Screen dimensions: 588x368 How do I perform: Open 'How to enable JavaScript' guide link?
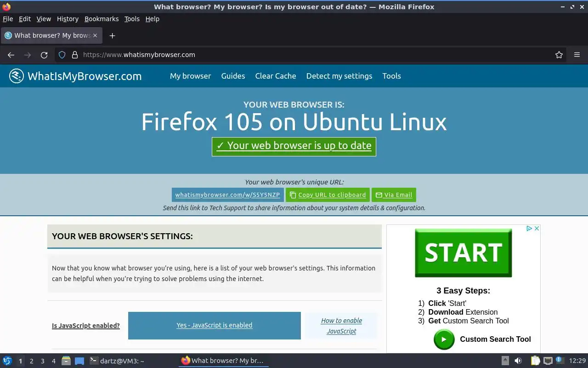click(341, 326)
